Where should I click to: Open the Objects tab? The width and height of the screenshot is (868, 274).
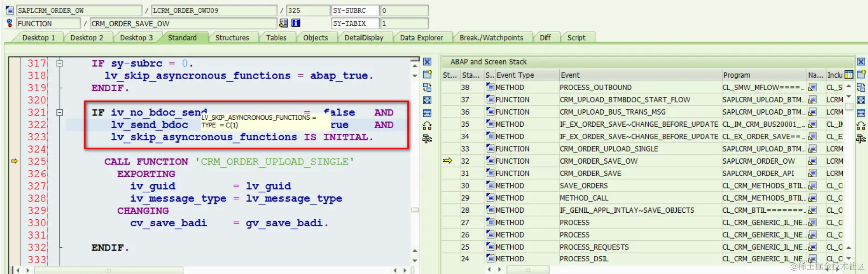315,38
